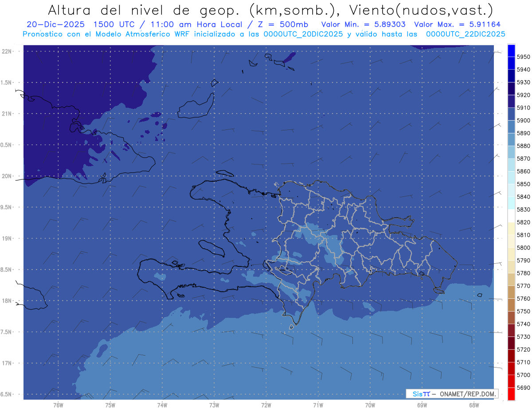Click the '5780' colorbar value
Screen dimensions: 532x411
(x=524, y=273)
